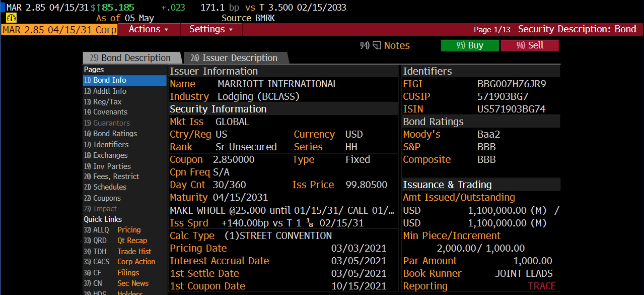Open the Exchanges page
Image resolution: width=644 pixels, height=295 pixels.
pos(106,155)
